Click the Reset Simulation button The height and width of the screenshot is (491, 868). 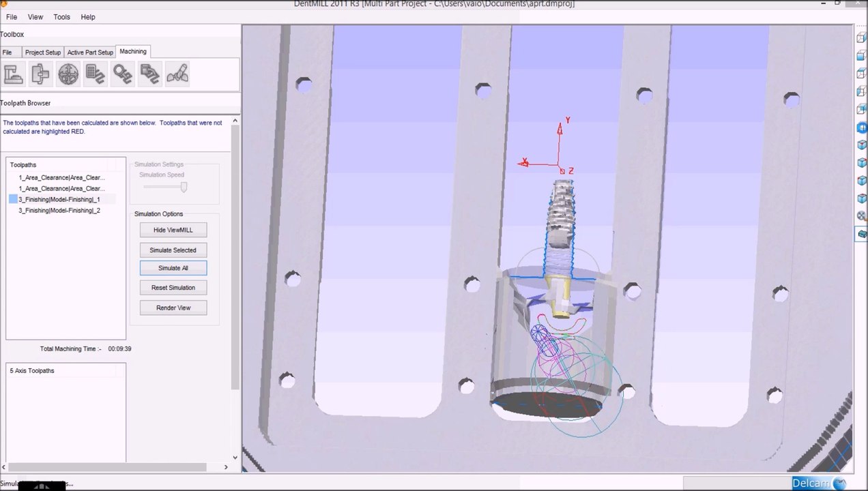[173, 288]
